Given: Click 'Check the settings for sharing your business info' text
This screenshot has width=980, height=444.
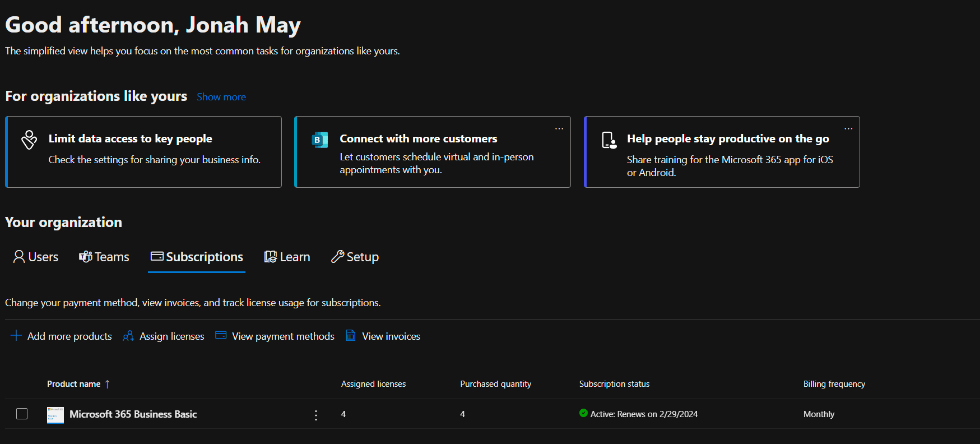Looking at the screenshot, I should pos(155,160).
